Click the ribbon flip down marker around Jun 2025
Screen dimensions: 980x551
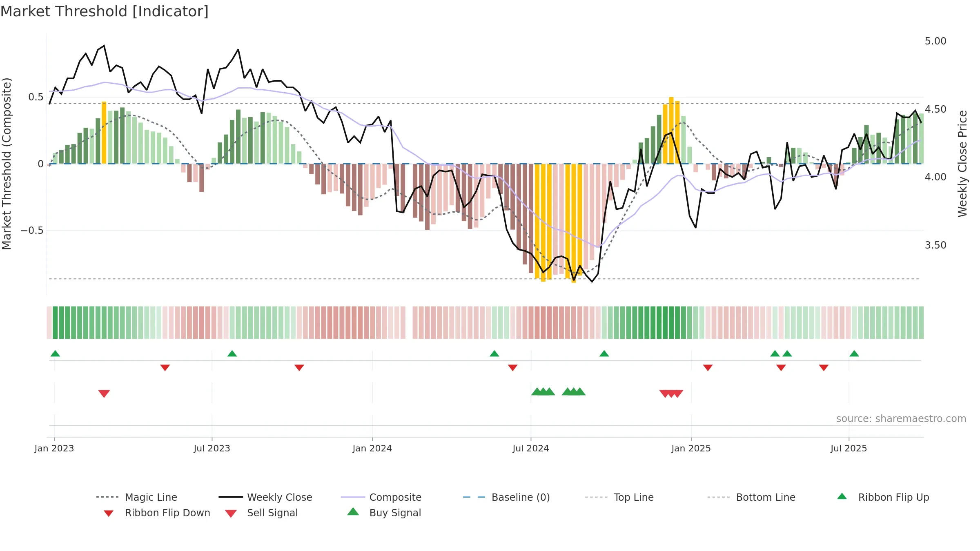point(824,368)
